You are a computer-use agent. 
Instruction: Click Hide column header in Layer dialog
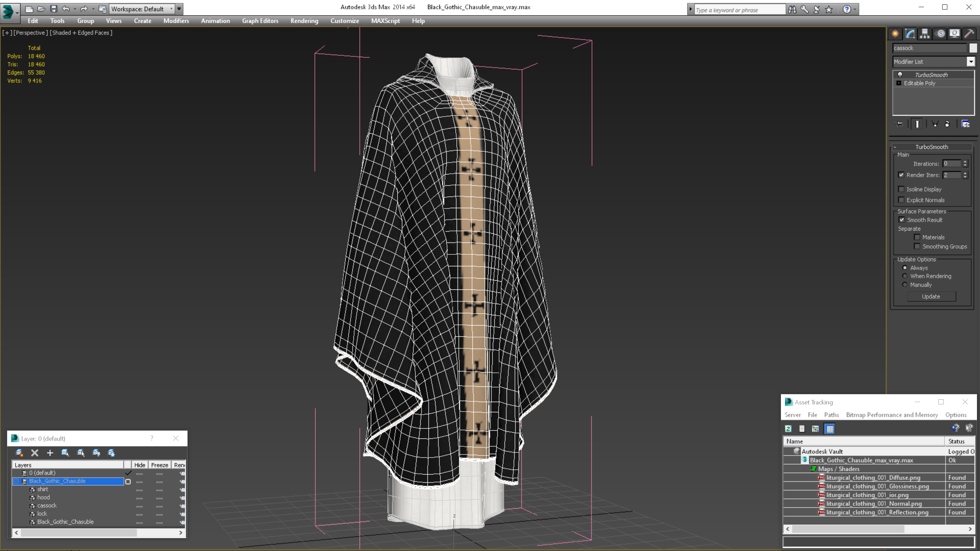tap(140, 465)
